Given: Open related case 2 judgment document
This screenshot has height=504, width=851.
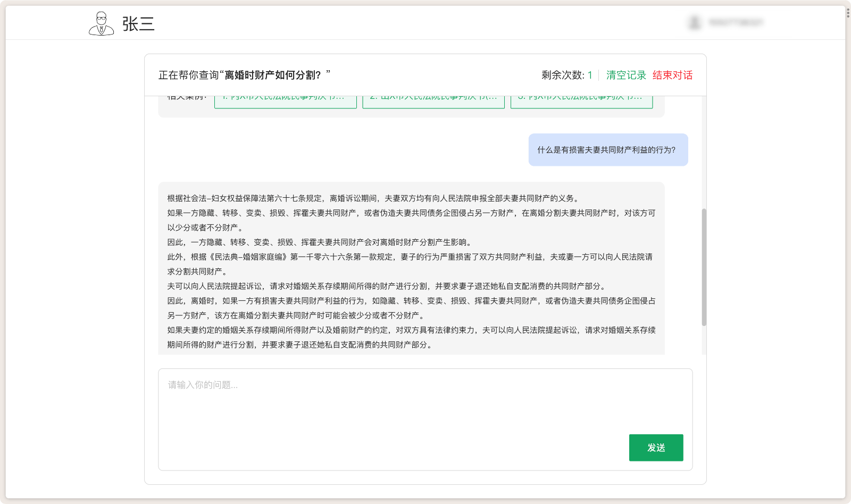Looking at the screenshot, I should point(434,99).
